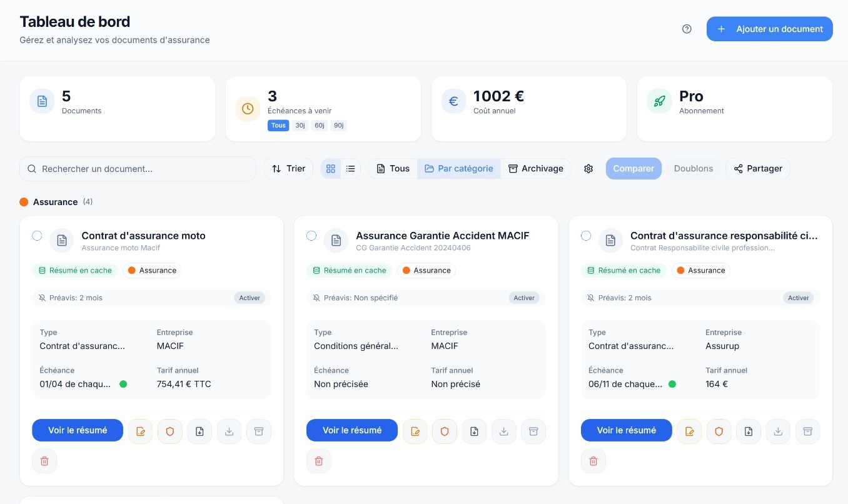This screenshot has height=504, width=848.
Task: Activate notice alert for Contrat d'assurance moto
Action: [250, 298]
